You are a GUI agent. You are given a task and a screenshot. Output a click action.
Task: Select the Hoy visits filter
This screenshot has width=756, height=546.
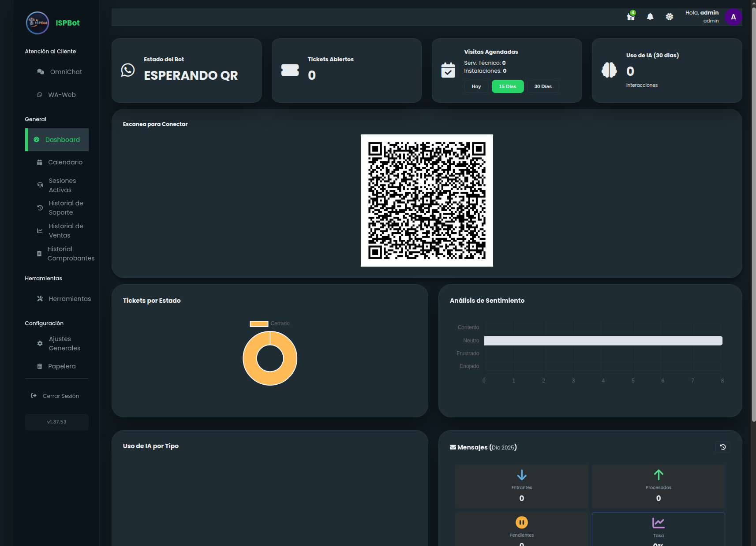tap(476, 86)
